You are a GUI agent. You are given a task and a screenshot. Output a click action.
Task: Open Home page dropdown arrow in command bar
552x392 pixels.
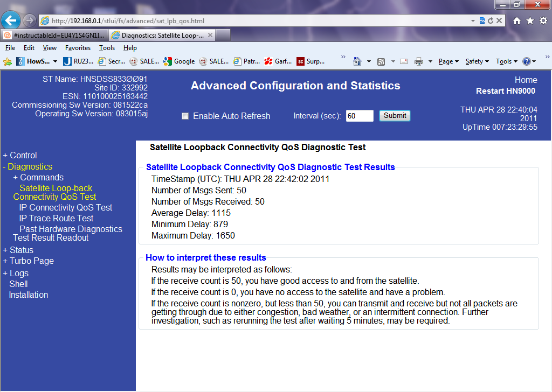pos(369,61)
